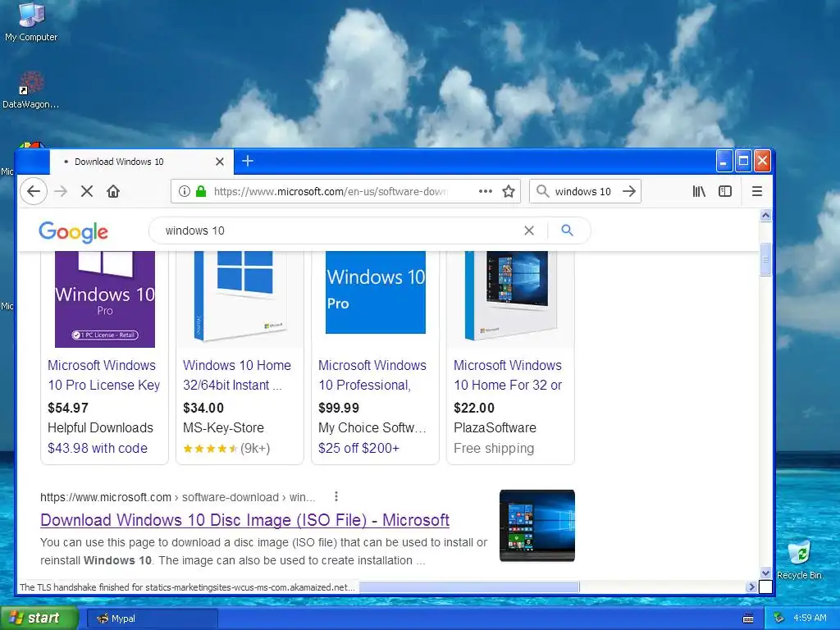
Task: Click the toolbar search box 'windows 10'
Action: [x=583, y=191]
